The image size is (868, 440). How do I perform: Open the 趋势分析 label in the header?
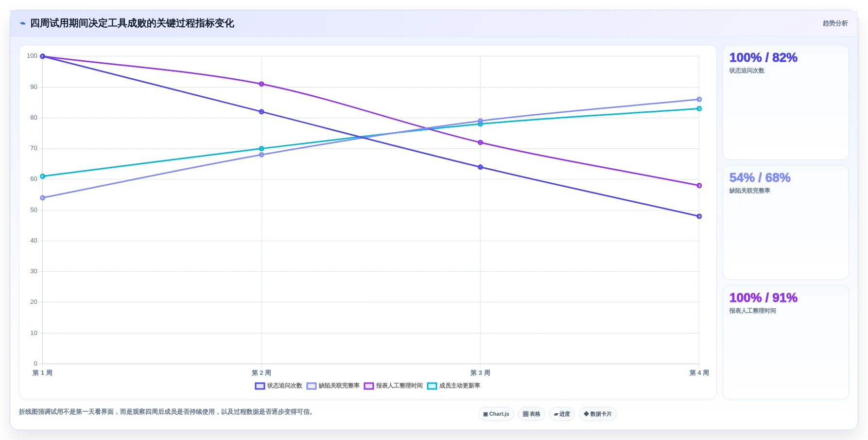click(x=835, y=23)
